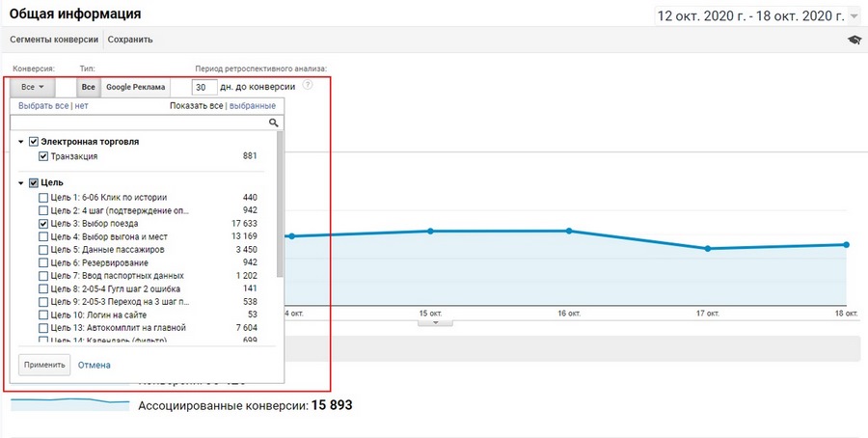Viewport: 868px width, 438px height.
Task: Click the 18 окт. data point on chart
Action: (847, 244)
